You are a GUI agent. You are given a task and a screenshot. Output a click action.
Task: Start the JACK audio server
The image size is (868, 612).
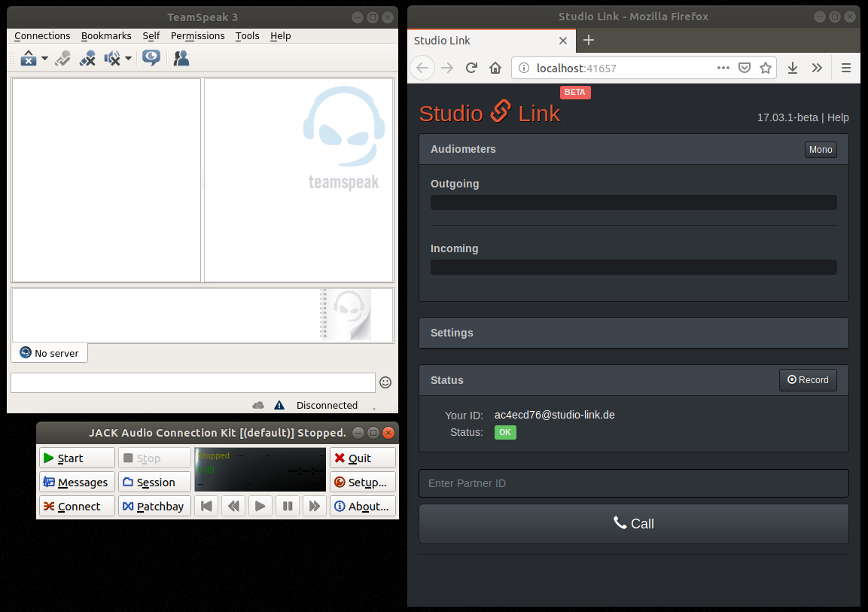coord(77,458)
